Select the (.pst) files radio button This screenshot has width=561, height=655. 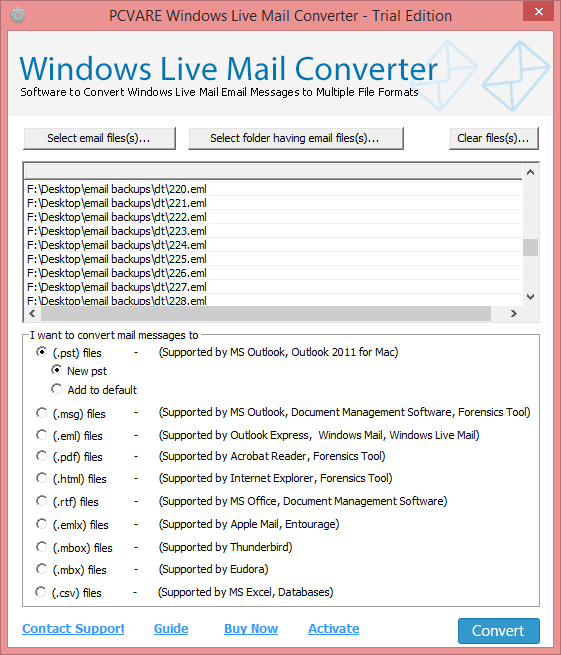41,352
